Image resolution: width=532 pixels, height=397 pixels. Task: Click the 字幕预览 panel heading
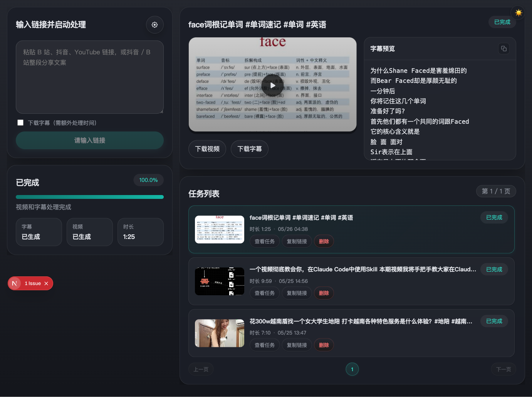click(x=383, y=49)
